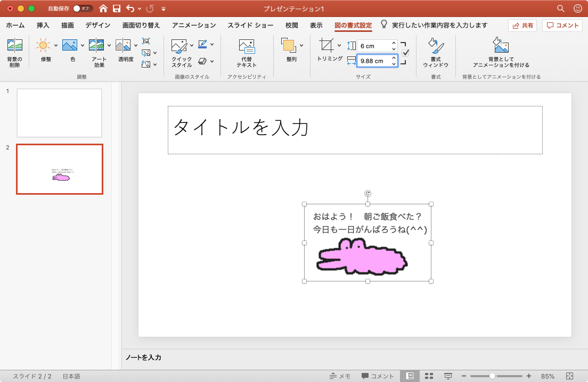588x382 pixels.
Task: Click the Share (共有) button
Action: pos(522,25)
